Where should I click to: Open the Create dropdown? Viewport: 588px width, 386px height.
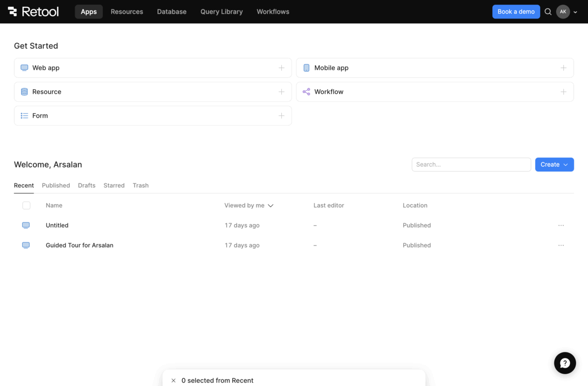(554, 164)
